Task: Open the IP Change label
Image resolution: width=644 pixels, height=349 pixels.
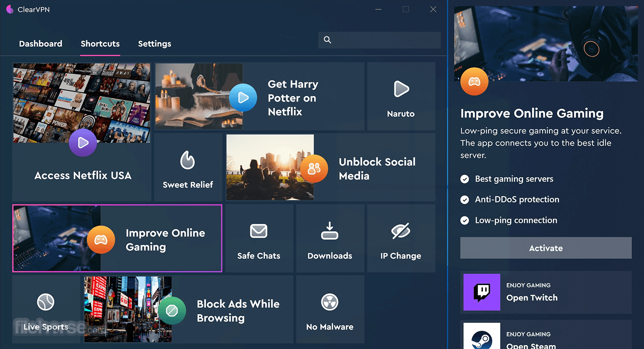Action: 401,256
